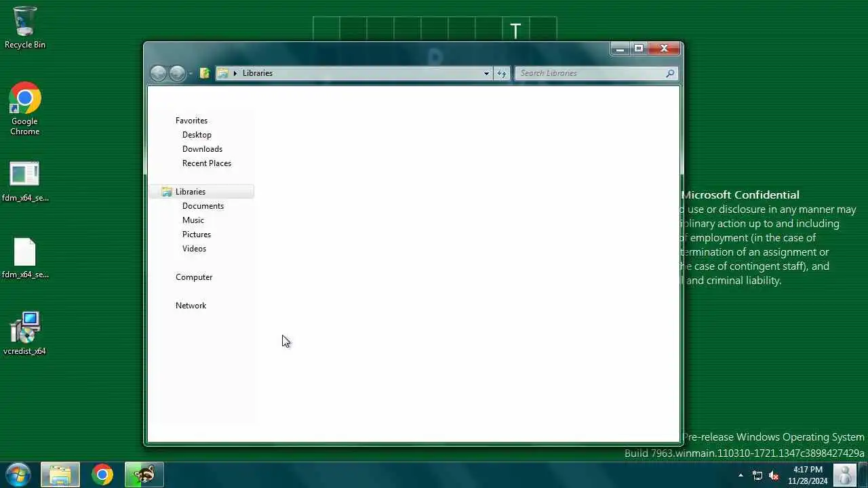Select Favorites in the navigation pane

[191, 121]
